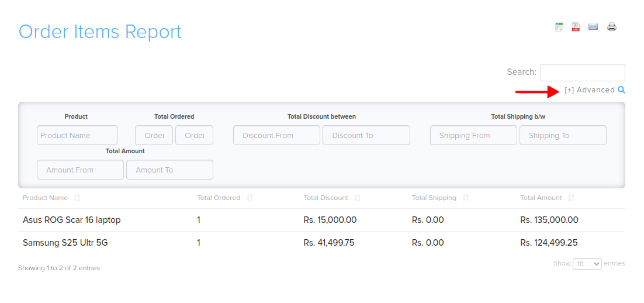Sort by Total Shipping column arrows
Screen dimensions: 644x303
(466, 198)
